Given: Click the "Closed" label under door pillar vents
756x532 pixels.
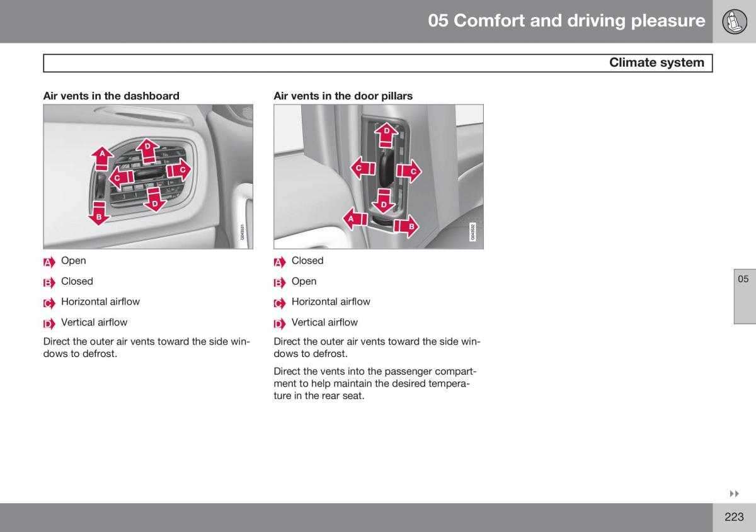Looking at the screenshot, I should click(307, 261).
